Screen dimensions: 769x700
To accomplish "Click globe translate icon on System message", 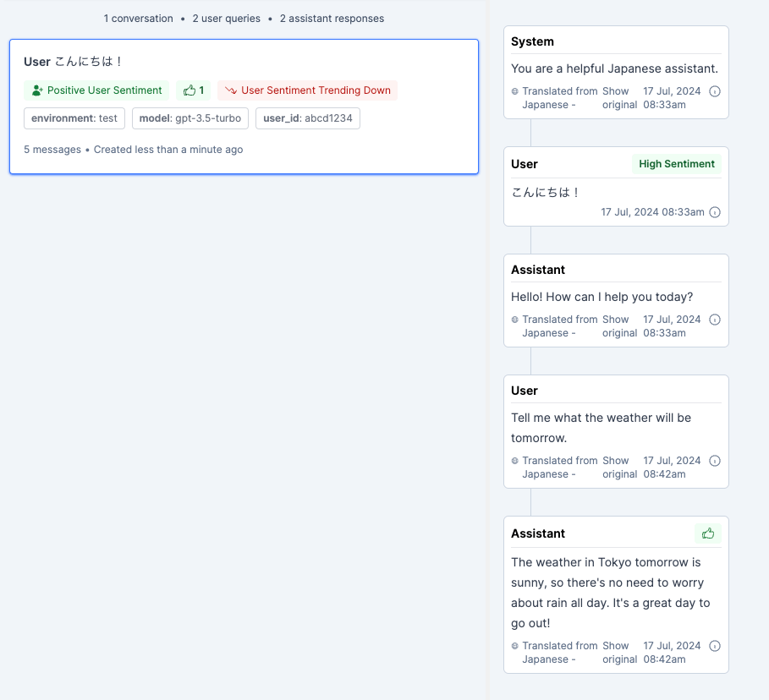I will pyautogui.click(x=514, y=91).
